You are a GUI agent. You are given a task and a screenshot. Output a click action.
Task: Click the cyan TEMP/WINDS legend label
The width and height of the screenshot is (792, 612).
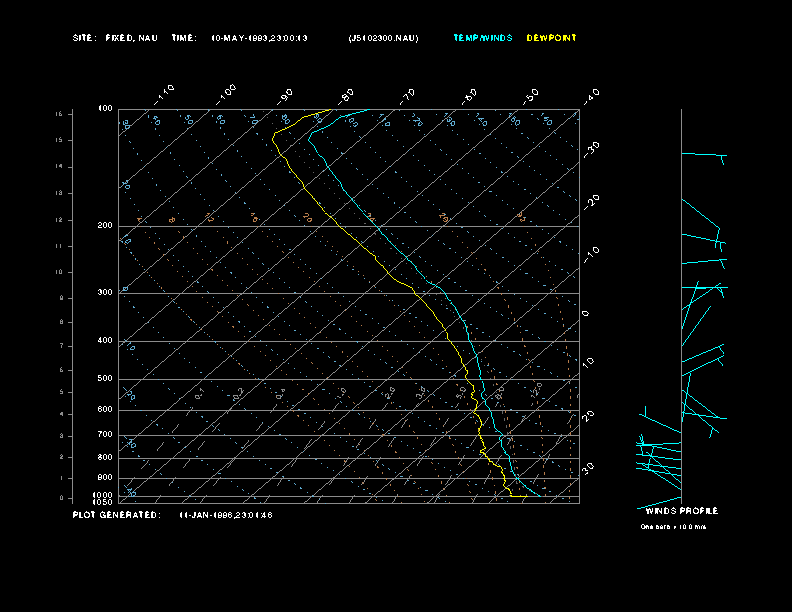[x=482, y=38]
